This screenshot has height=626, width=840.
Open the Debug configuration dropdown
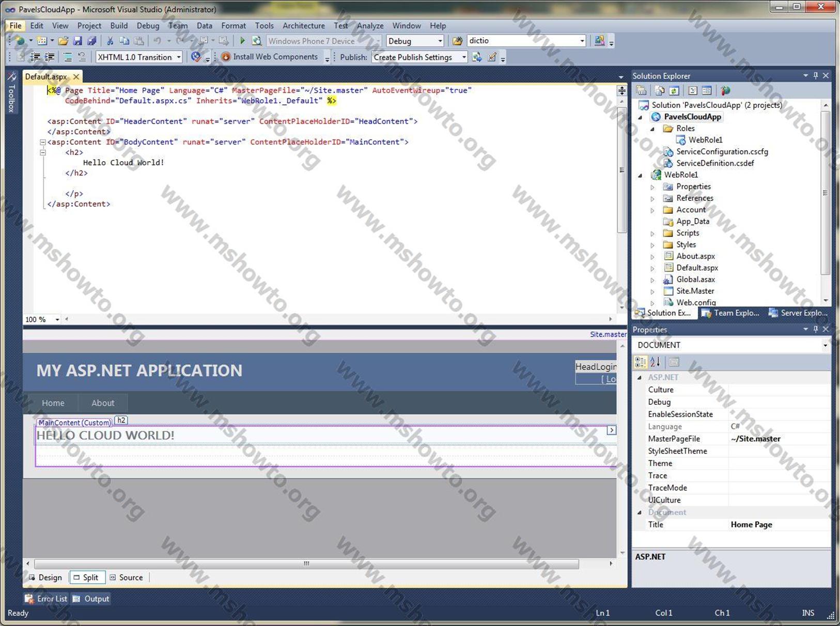tap(440, 41)
